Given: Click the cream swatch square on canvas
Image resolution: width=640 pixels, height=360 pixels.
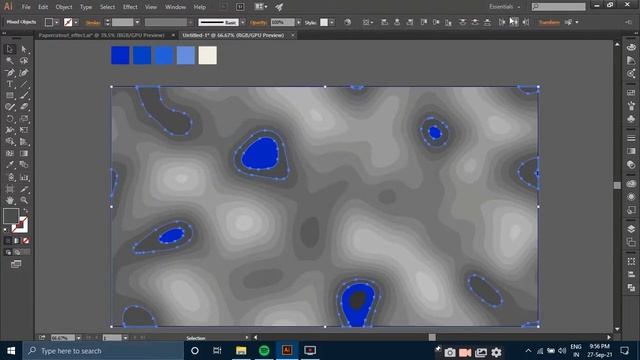Looking at the screenshot, I should pos(207,56).
